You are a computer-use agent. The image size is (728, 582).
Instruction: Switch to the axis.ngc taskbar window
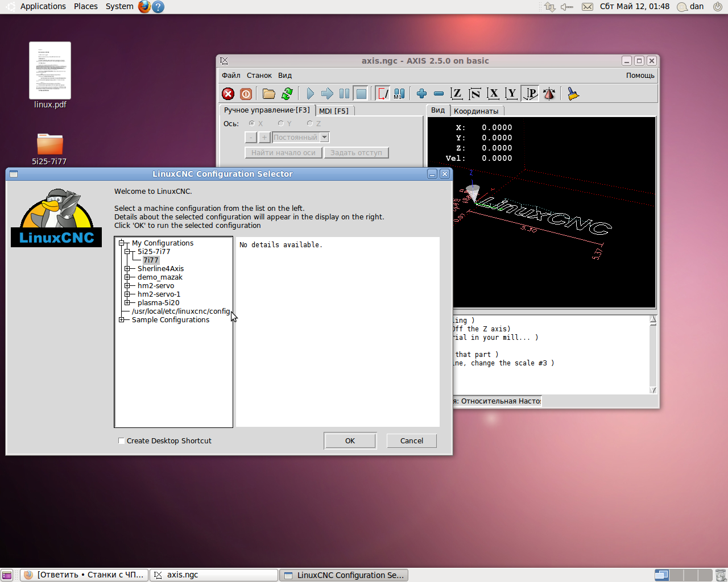tap(214, 575)
